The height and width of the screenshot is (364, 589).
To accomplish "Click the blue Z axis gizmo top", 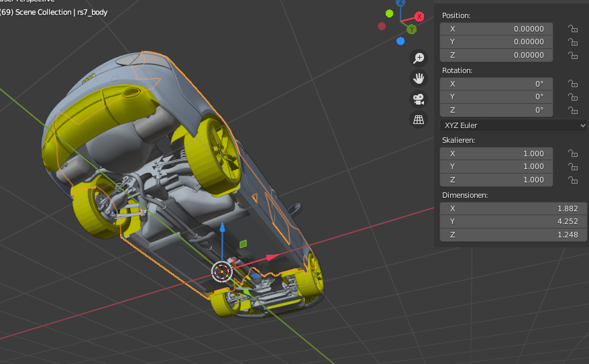I will point(400,2).
